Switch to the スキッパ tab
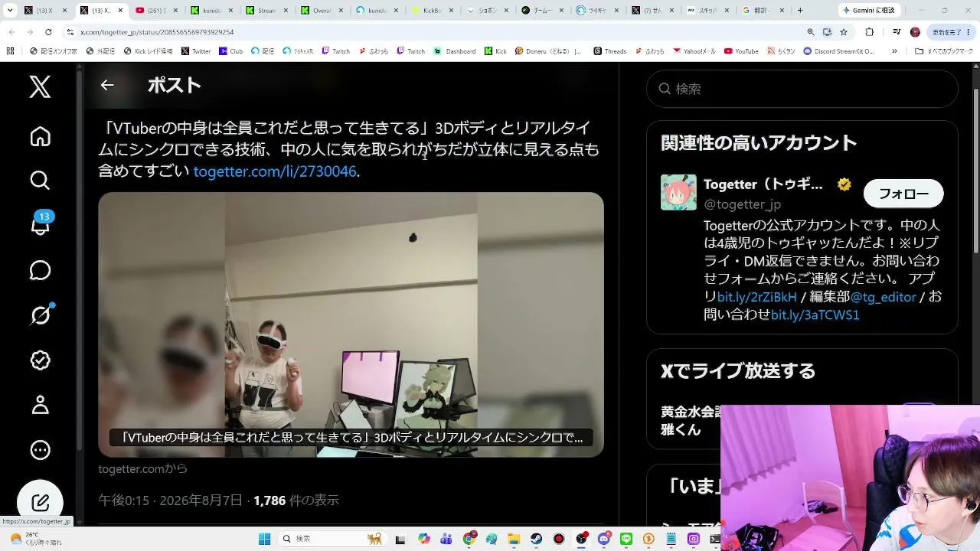 [x=710, y=11]
